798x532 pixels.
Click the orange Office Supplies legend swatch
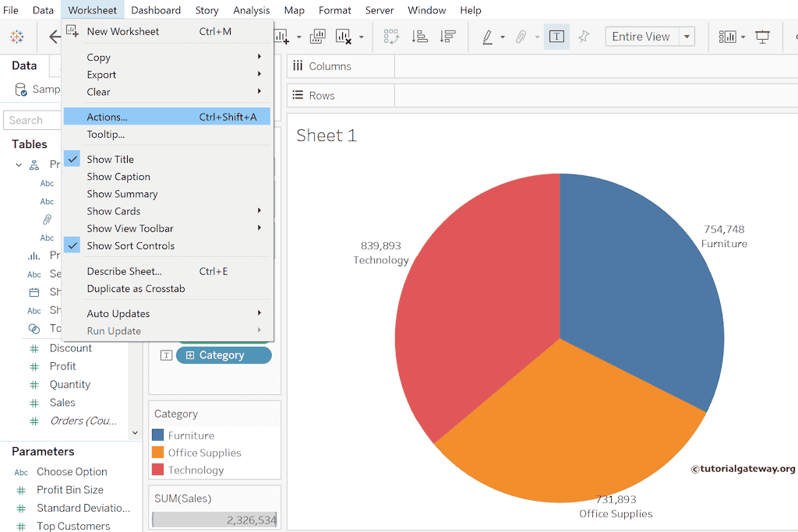coord(158,453)
